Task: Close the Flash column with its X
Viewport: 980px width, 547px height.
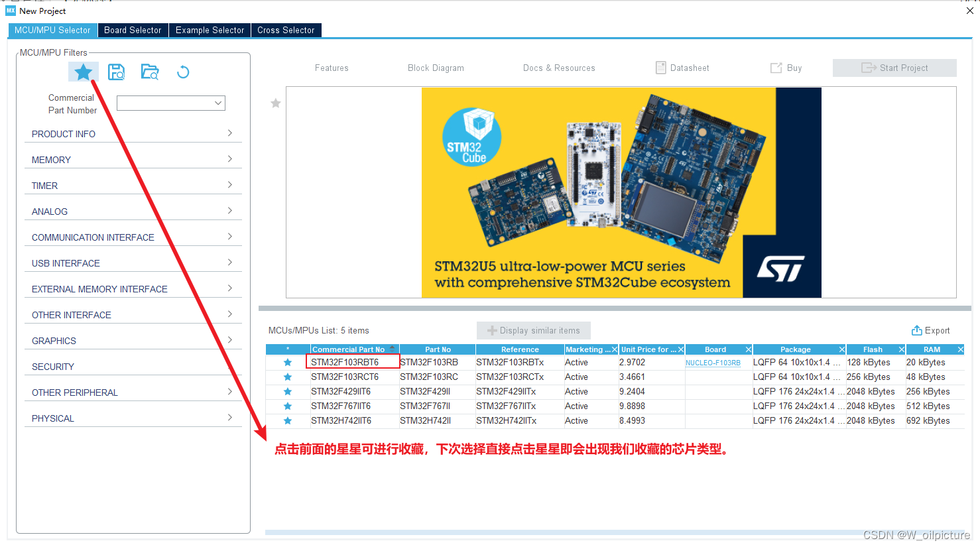Action: coord(902,349)
